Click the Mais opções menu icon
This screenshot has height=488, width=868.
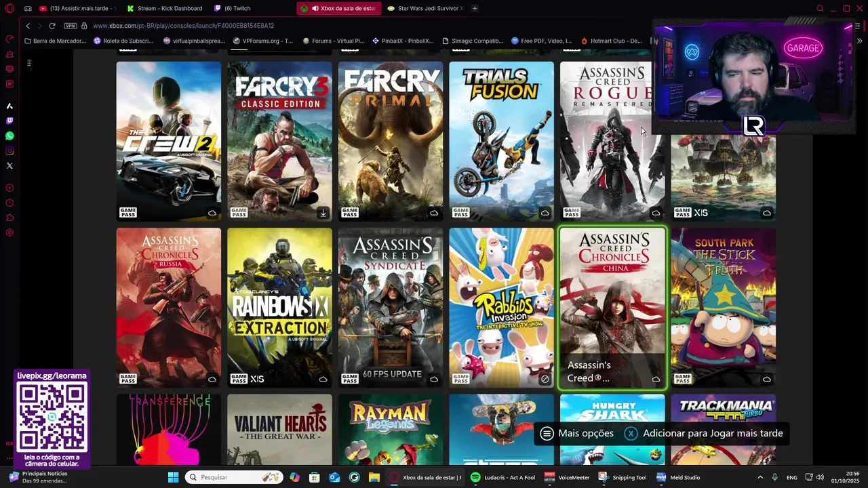[547, 433]
